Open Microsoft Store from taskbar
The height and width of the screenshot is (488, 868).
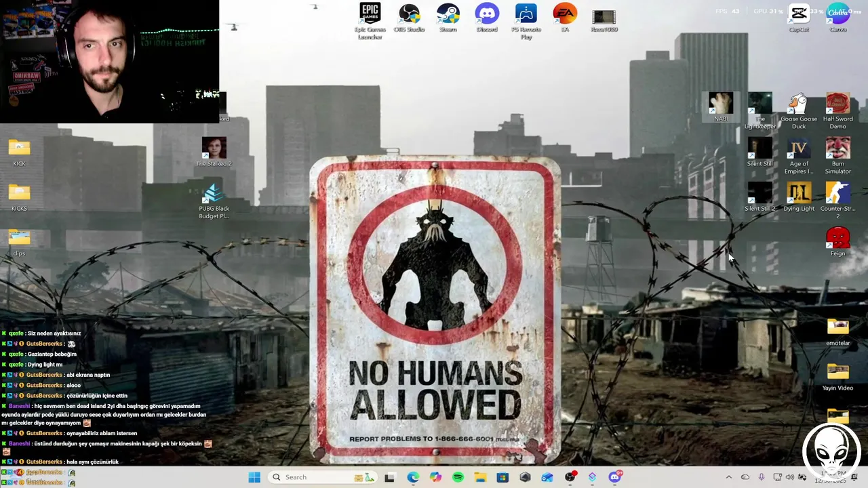[x=502, y=477]
